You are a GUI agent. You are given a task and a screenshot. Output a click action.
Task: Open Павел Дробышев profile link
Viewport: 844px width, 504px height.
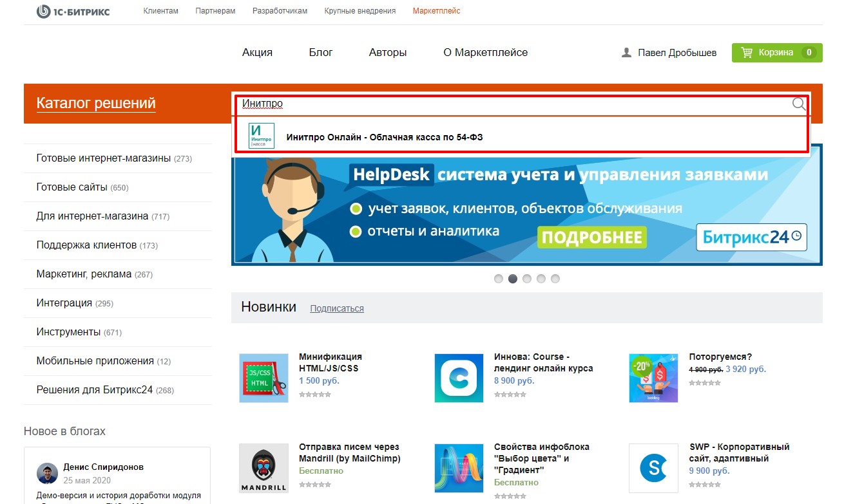677,53
